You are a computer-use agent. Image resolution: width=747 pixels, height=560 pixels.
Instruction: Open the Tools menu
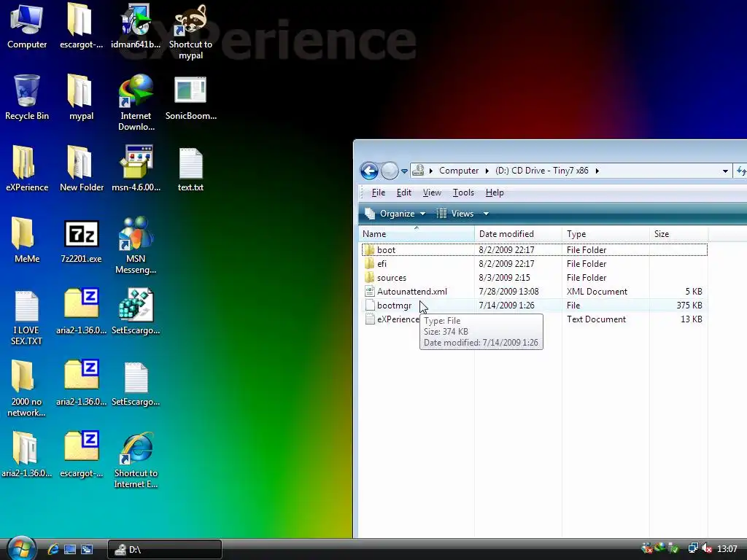coord(463,192)
